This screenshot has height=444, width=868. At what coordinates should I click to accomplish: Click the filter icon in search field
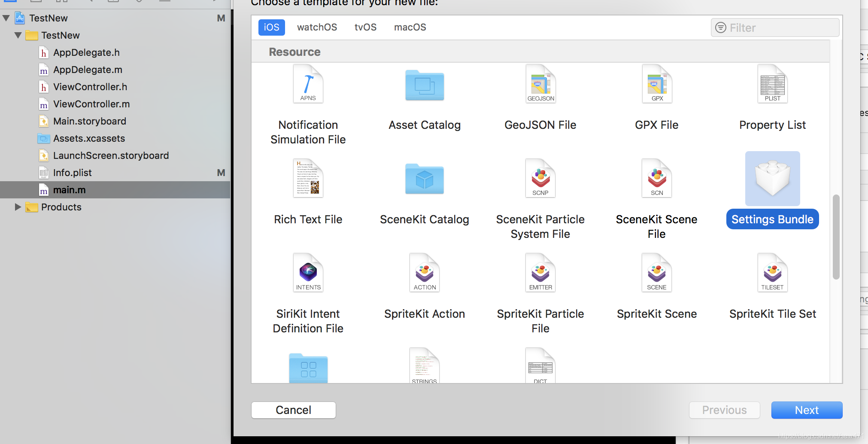point(720,27)
